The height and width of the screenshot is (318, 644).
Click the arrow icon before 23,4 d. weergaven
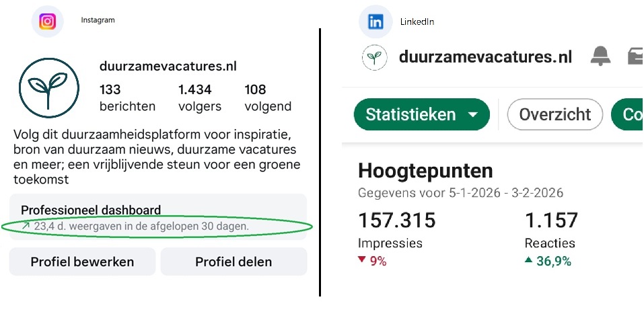coord(26,226)
